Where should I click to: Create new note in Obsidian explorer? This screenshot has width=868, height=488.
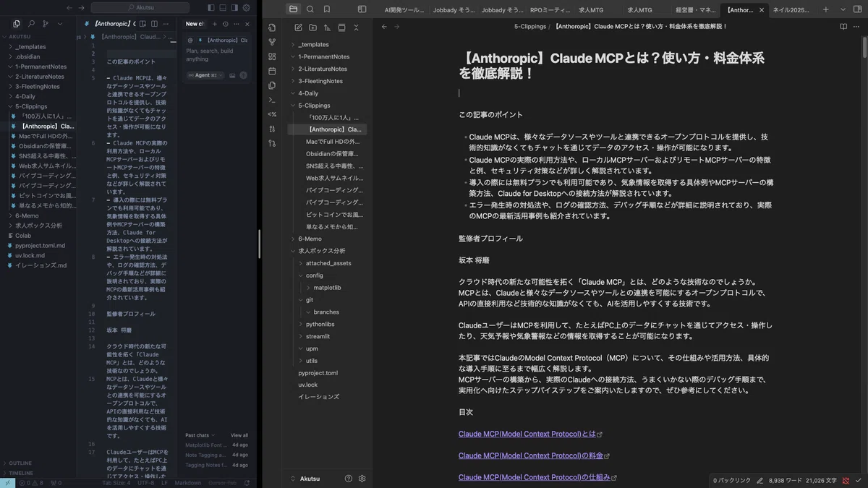298,27
